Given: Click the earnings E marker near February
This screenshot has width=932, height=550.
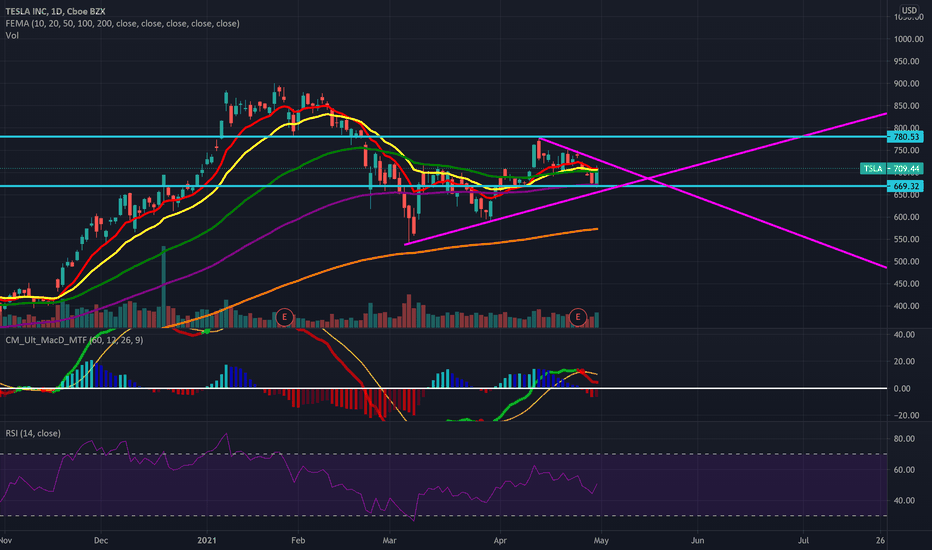Looking at the screenshot, I should (284, 317).
